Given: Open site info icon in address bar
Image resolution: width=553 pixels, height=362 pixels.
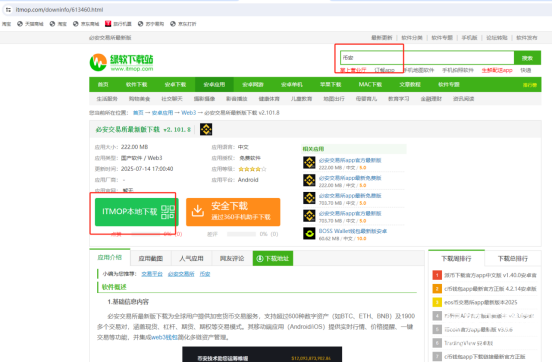Looking at the screenshot, I should [x=8, y=10].
